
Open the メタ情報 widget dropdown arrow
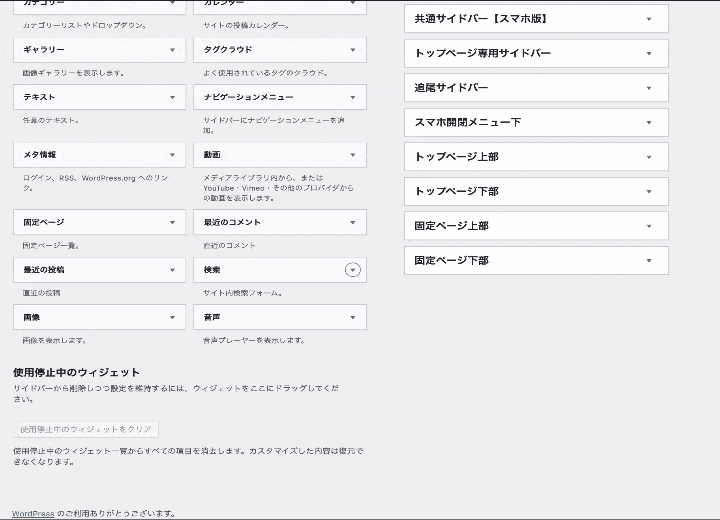(x=173, y=155)
